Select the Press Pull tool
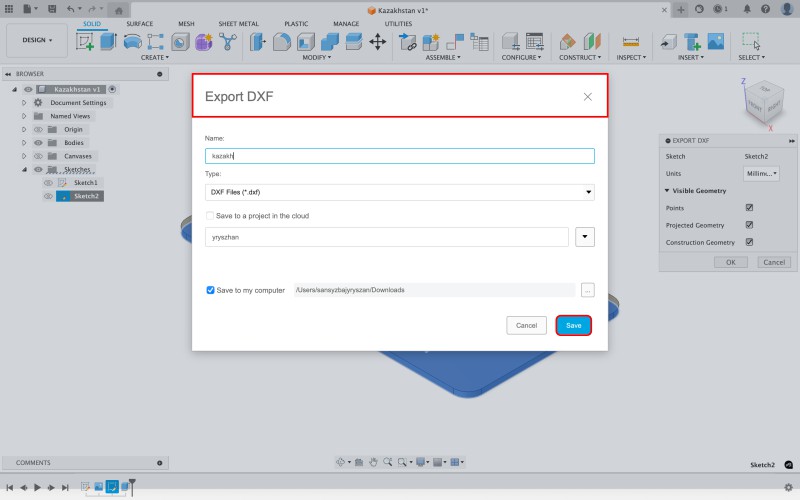800x500 pixels. point(258,42)
